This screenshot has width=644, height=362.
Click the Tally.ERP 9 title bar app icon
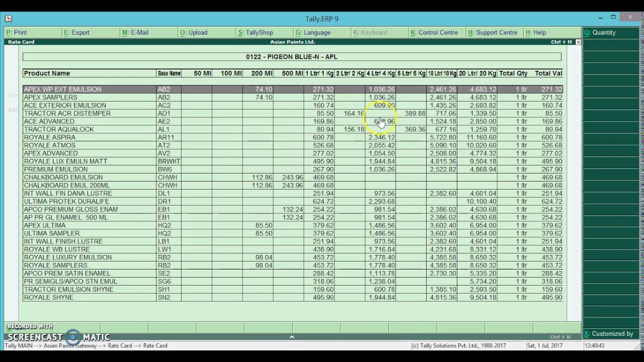click(x=8, y=19)
